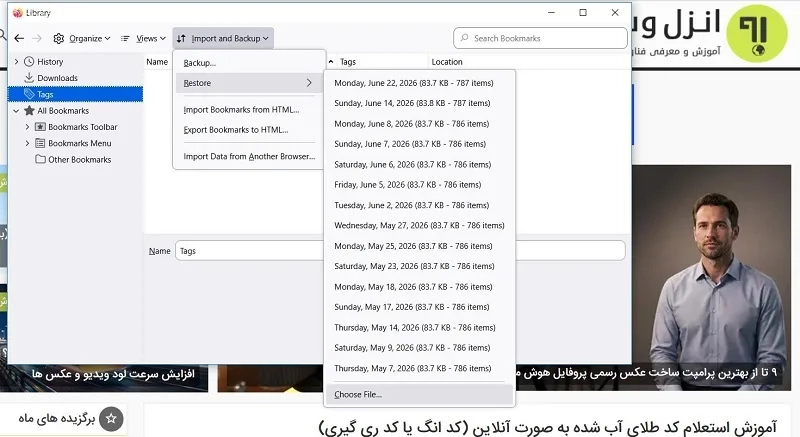
Task: Restore backup from Sunday, June 7, 2026
Action: (x=419, y=144)
